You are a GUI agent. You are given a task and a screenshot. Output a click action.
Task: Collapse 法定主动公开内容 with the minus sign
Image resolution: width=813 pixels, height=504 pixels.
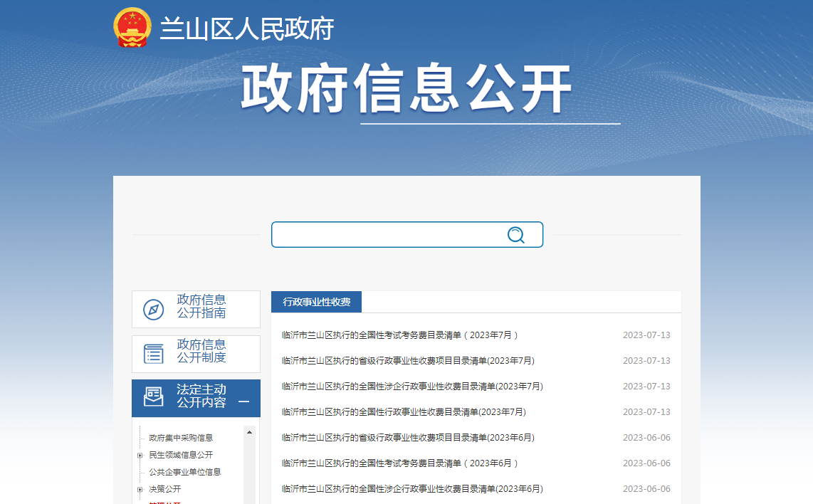(x=243, y=401)
